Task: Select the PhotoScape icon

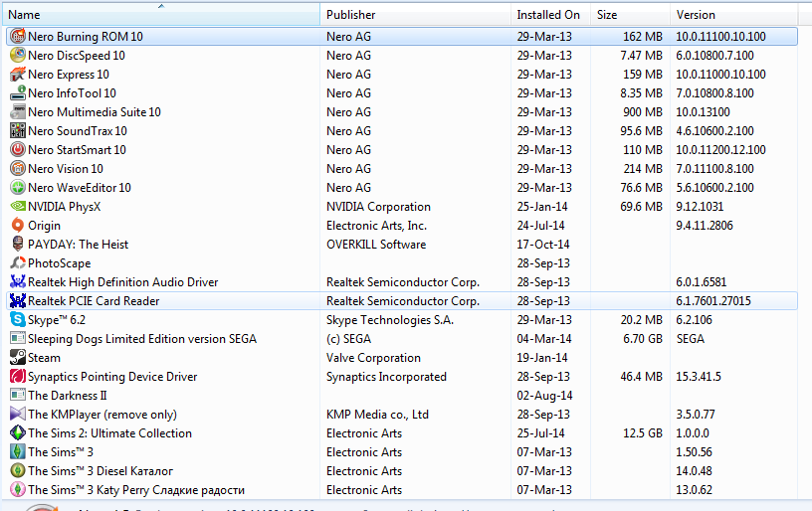Action: point(17,262)
